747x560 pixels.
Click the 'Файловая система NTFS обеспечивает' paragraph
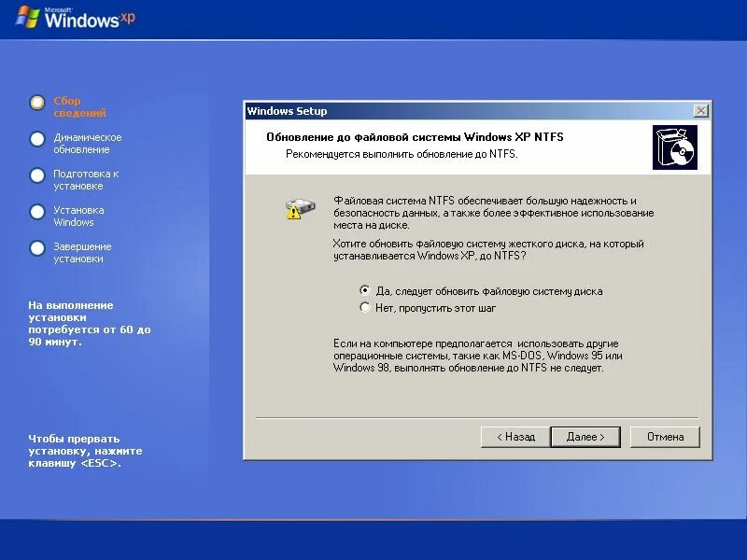494,213
